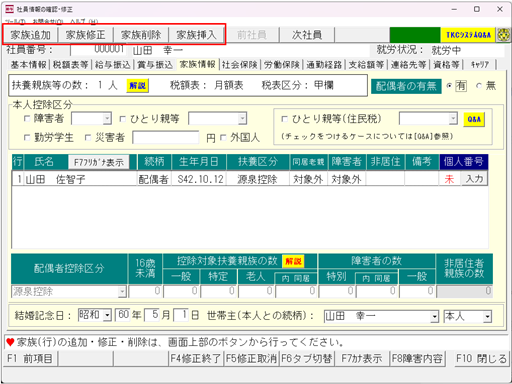Viewport: 512px width, 384px height.
Task: Open the TKCシステムQ&A yellow button
Action: 468,35
